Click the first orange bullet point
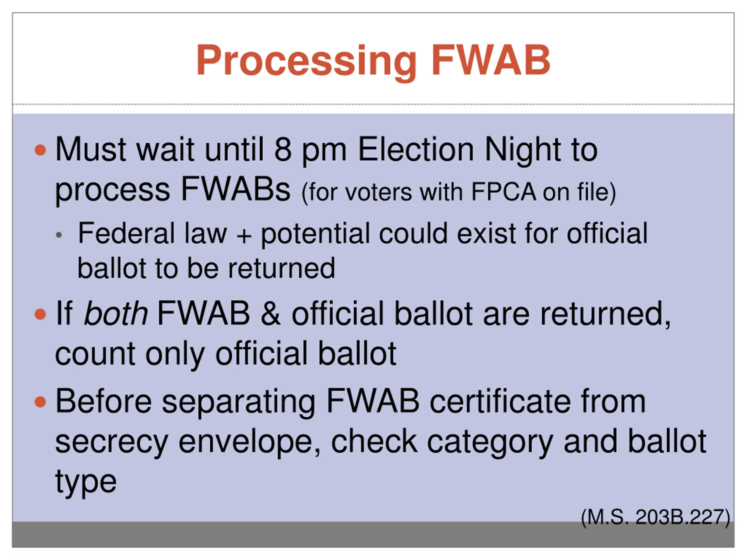This screenshot has height=560, width=747. (40, 150)
